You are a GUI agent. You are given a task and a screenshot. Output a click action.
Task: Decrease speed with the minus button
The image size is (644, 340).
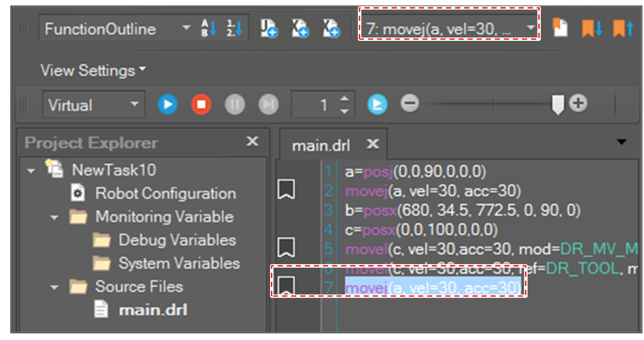[x=410, y=104]
